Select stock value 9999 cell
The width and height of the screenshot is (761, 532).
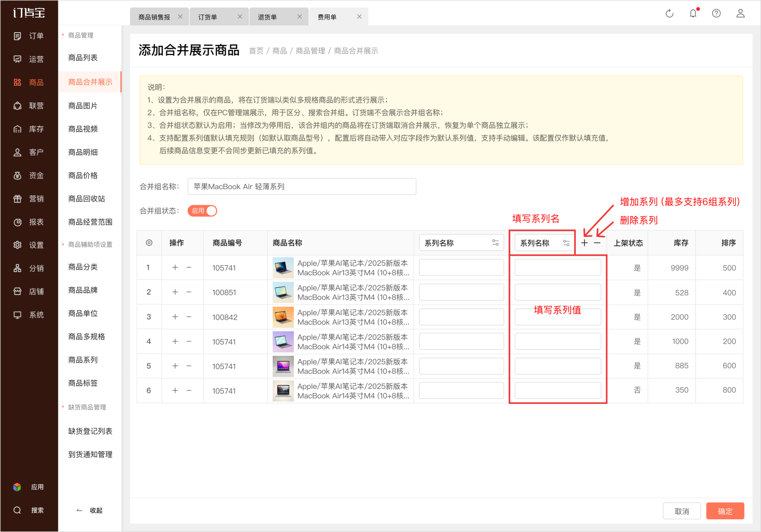(679, 268)
